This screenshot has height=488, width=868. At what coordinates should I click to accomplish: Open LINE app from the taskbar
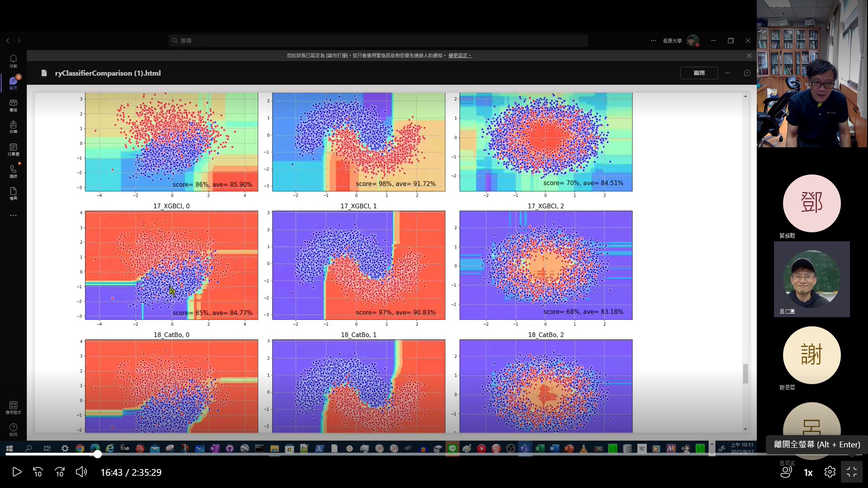452,448
